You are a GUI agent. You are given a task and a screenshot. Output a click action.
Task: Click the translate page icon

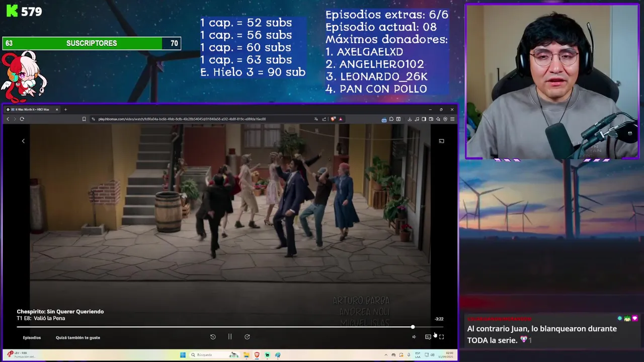coord(316,119)
